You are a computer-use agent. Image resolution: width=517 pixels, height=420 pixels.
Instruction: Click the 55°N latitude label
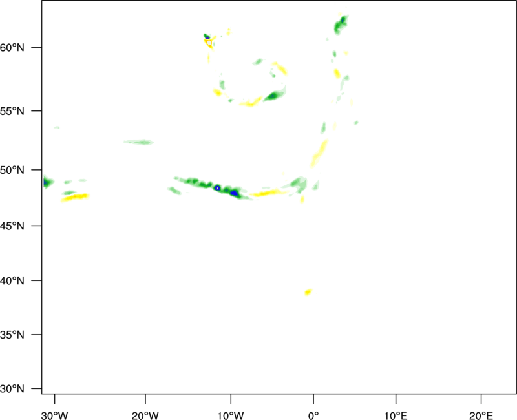pos(12,111)
